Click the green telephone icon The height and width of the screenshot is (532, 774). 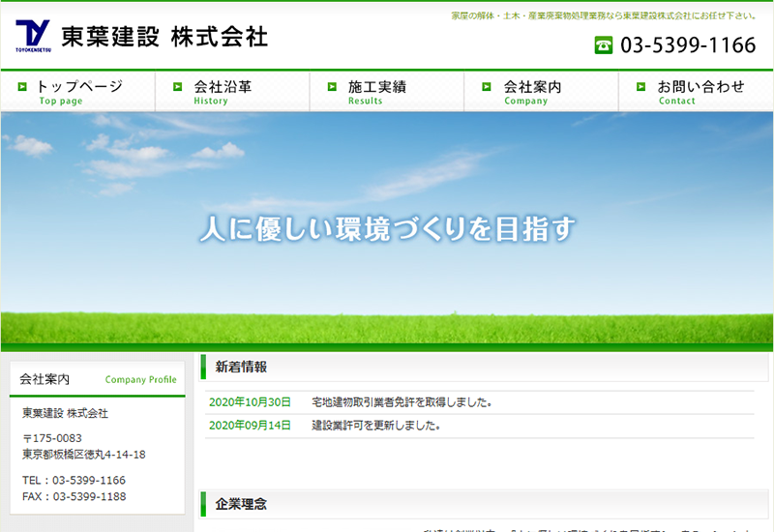click(604, 45)
